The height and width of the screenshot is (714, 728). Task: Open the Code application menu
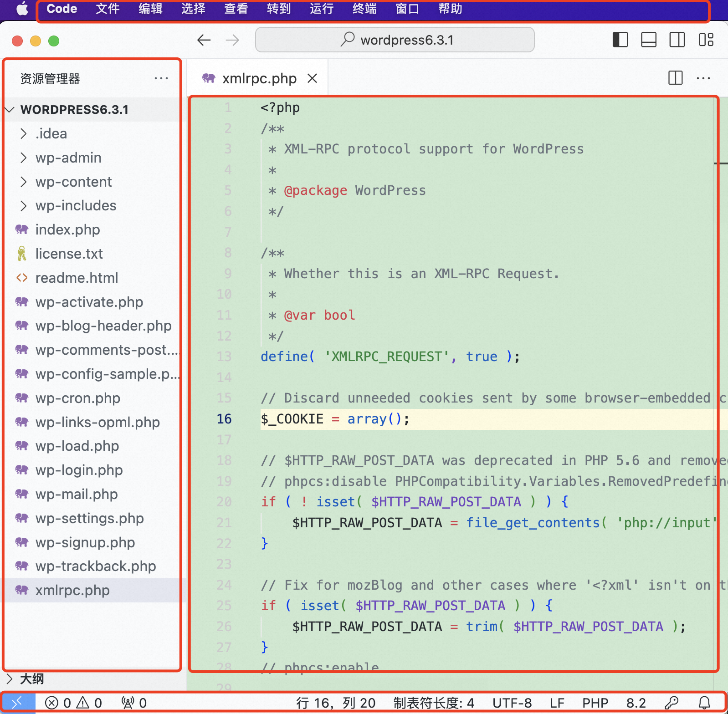pyautogui.click(x=62, y=9)
